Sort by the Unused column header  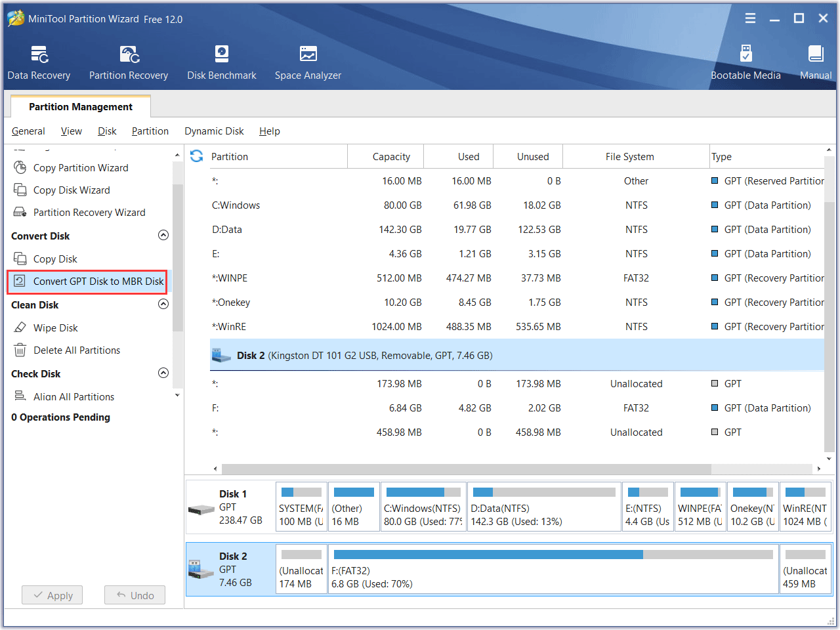click(528, 156)
